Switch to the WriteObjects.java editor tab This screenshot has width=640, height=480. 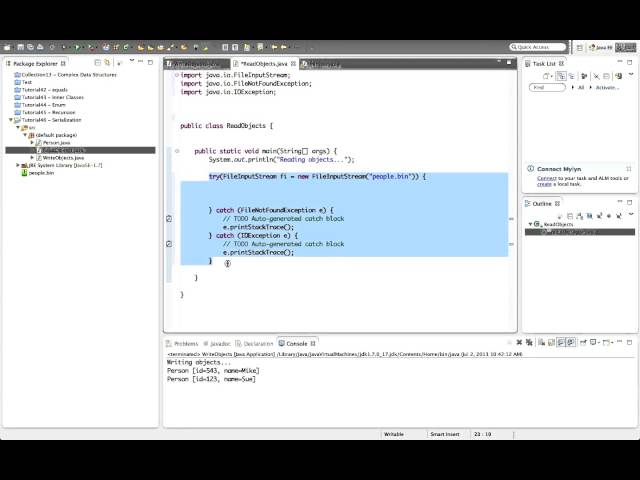coord(197,64)
